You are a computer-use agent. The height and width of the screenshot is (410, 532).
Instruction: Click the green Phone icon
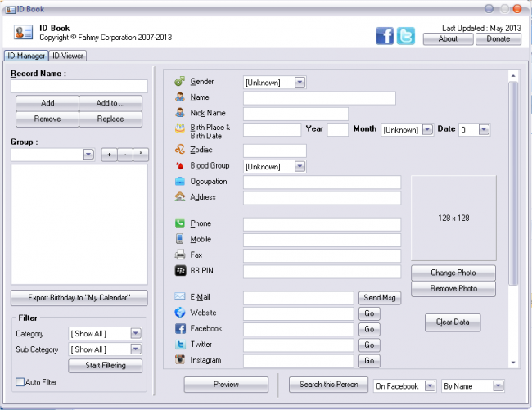[x=180, y=223]
